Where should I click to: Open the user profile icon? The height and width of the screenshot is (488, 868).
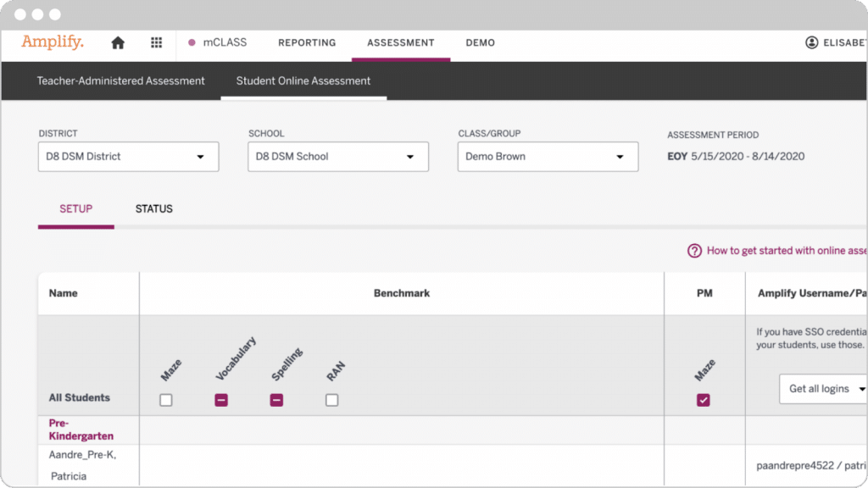[811, 42]
